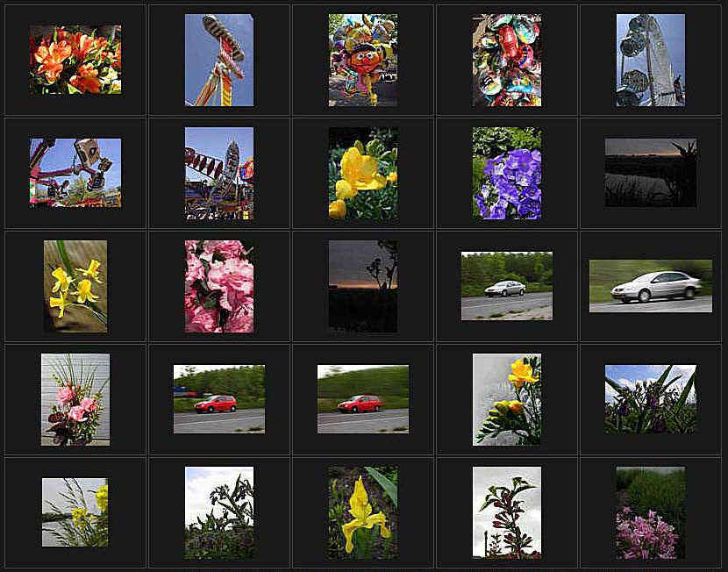
Task: Select the silver car with sharp trees behind
Action: click(506, 285)
